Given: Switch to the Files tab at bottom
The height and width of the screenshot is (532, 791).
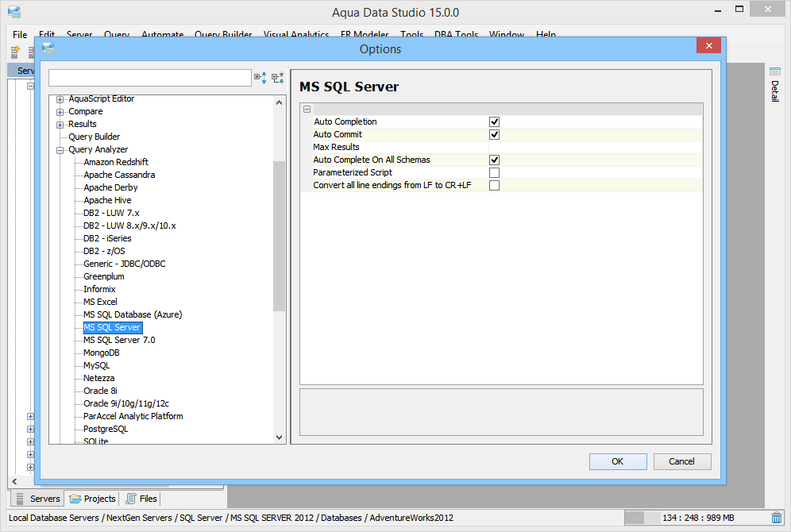Looking at the screenshot, I should coord(141,498).
